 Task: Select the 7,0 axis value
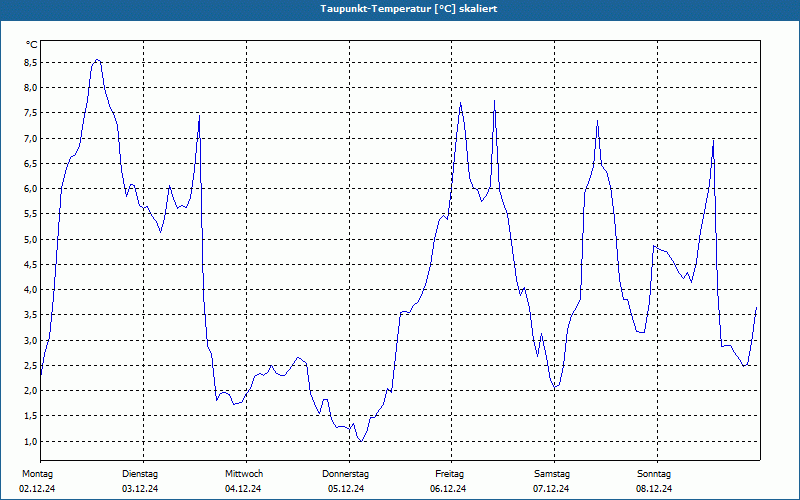click(32, 139)
